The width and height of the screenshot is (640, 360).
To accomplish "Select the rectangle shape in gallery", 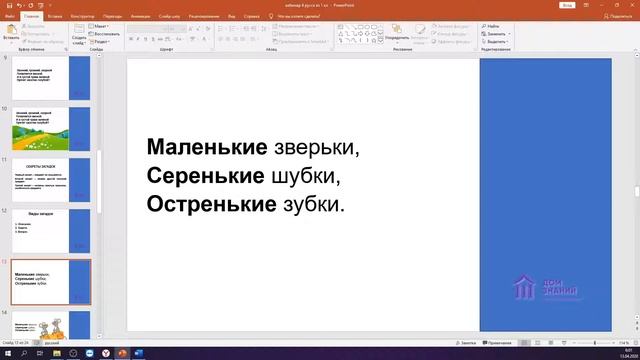I will (360, 27).
